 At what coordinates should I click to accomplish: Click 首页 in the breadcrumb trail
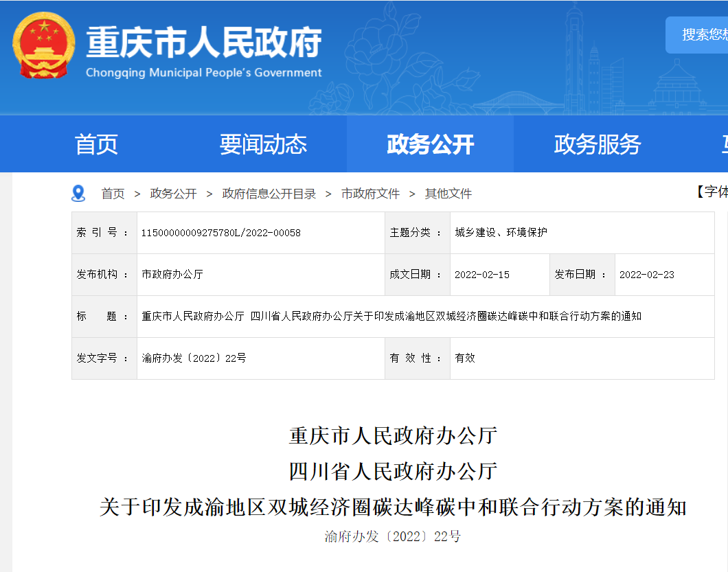[113, 194]
